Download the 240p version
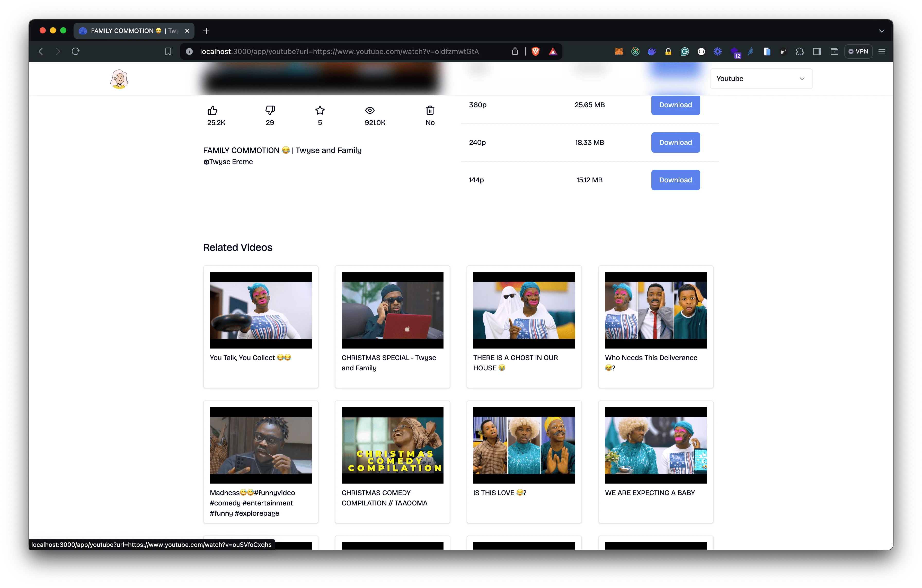Image resolution: width=922 pixels, height=588 pixels. (x=675, y=142)
